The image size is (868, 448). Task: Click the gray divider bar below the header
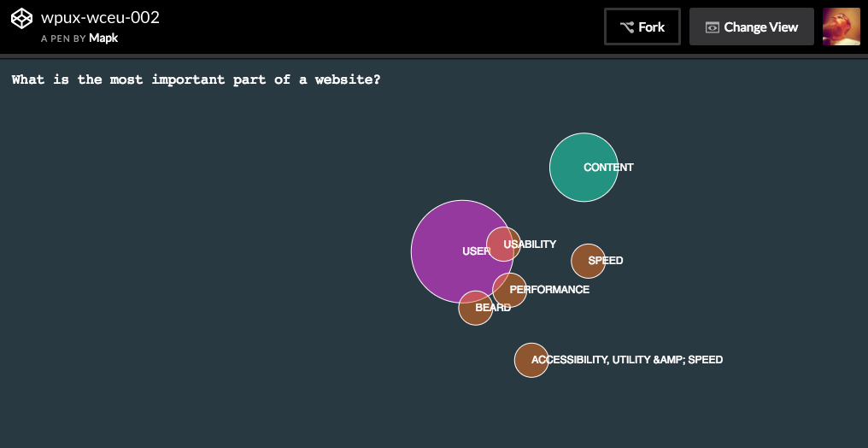point(434,56)
